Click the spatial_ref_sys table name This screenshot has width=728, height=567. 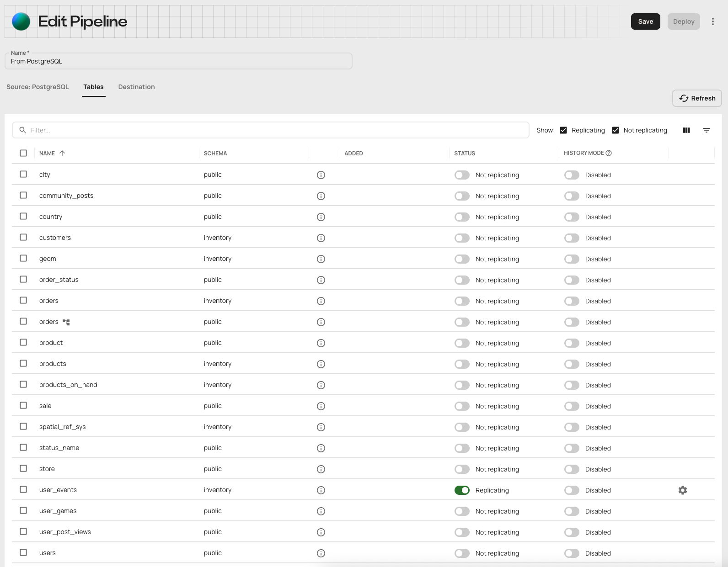(x=63, y=427)
